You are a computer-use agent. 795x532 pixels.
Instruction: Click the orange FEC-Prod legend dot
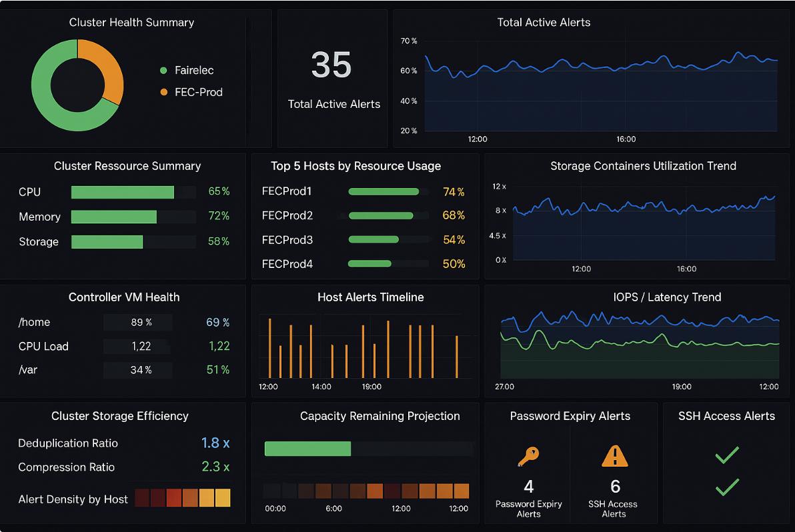coord(163,92)
